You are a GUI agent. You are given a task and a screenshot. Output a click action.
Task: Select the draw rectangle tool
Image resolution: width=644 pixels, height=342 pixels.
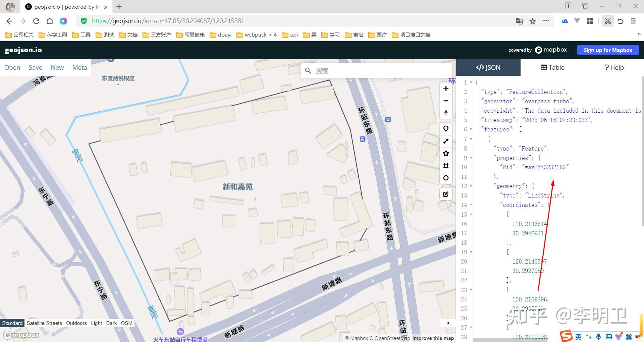click(x=446, y=166)
